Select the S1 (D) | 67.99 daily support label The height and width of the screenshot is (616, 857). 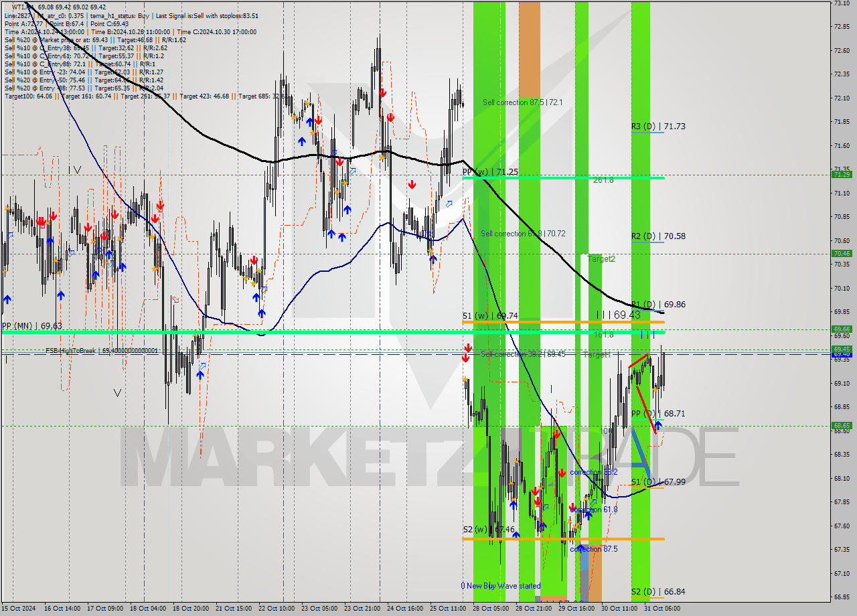658,482
